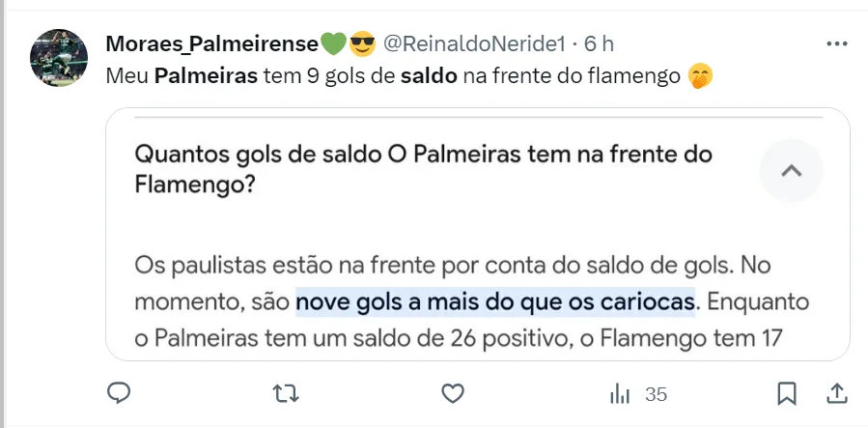
Task: Reply to the tweet via speech bubble icon
Action: click(x=119, y=393)
